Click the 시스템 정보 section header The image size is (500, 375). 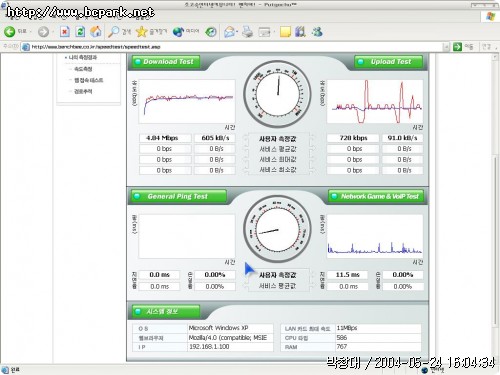166,311
